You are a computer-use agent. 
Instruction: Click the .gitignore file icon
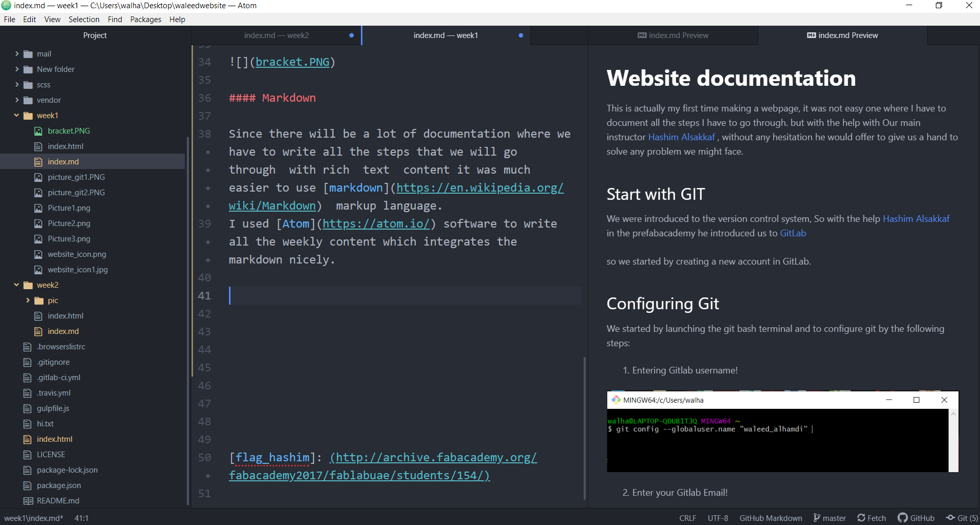tap(28, 362)
